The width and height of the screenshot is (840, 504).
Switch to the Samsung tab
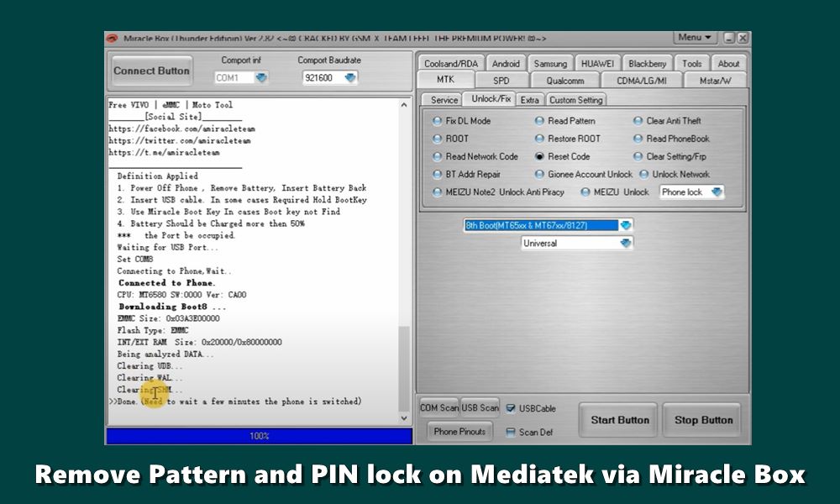[x=550, y=64]
